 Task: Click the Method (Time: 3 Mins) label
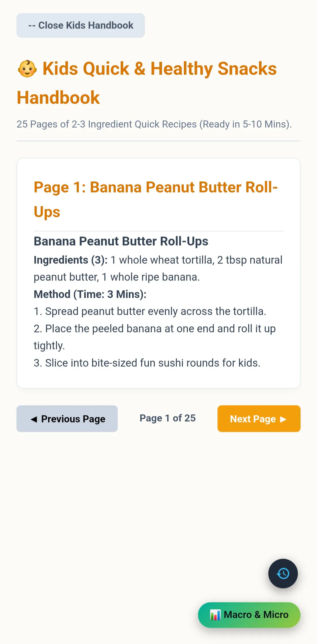click(x=90, y=294)
